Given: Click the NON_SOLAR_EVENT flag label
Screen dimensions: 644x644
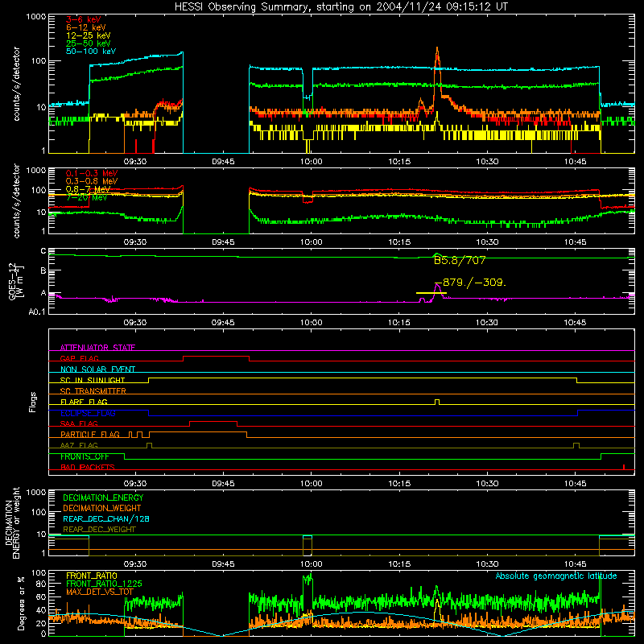Looking at the screenshot, I should [x=97, y=369].
